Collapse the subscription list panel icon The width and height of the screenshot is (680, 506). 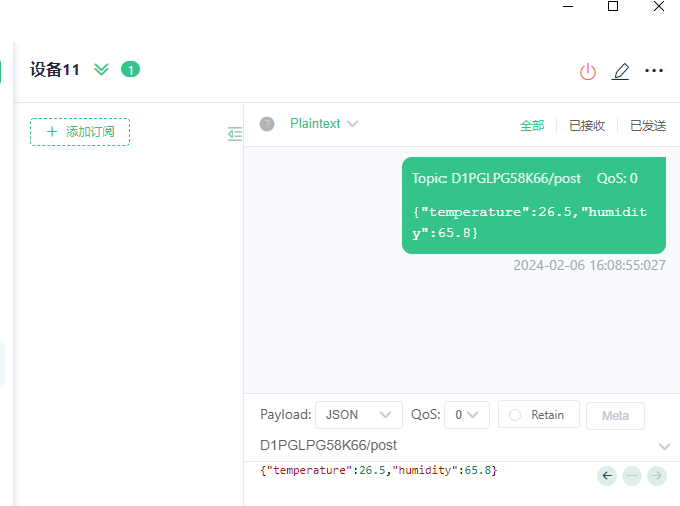coord(235,134)
